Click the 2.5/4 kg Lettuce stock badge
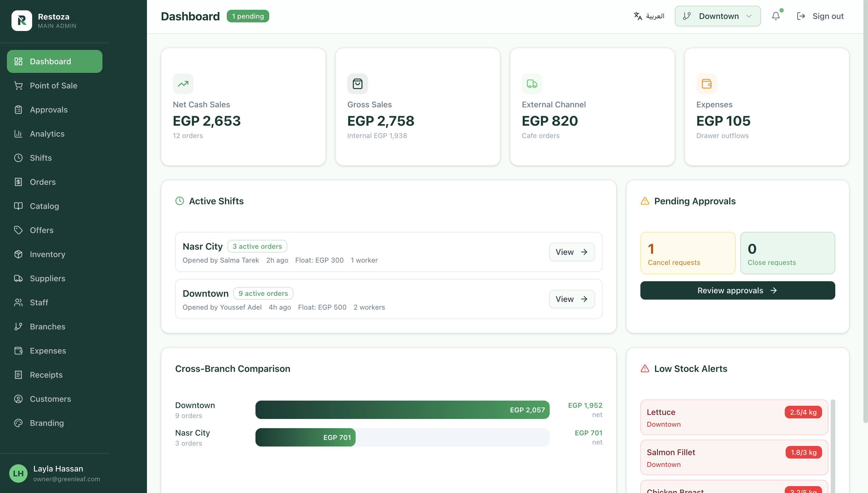This screenshot has height=493, width=868. 803,412
